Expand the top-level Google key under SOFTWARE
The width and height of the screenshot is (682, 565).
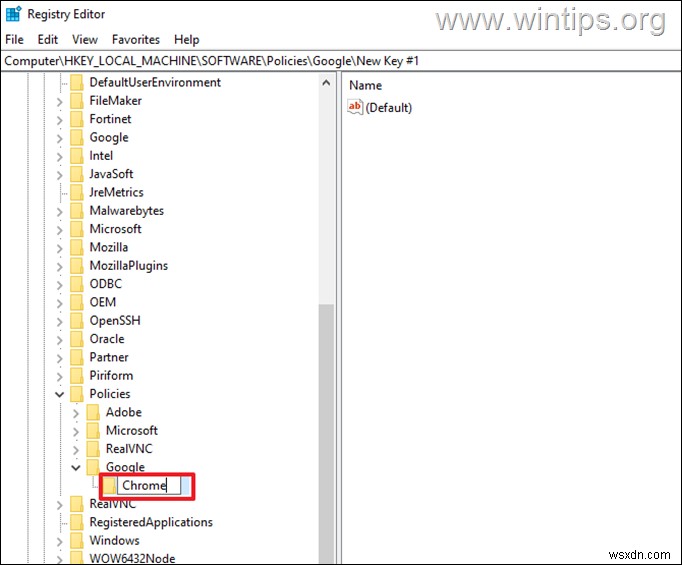tap(60, 138)
